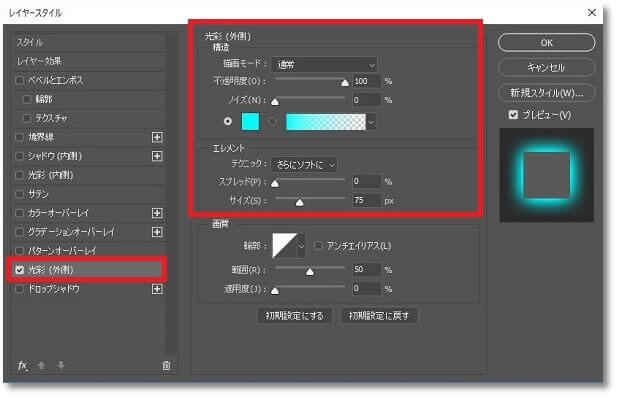Screen dimensions: 618x398
Task: Open the fx effects menu icon
Action: pos(22,366)
